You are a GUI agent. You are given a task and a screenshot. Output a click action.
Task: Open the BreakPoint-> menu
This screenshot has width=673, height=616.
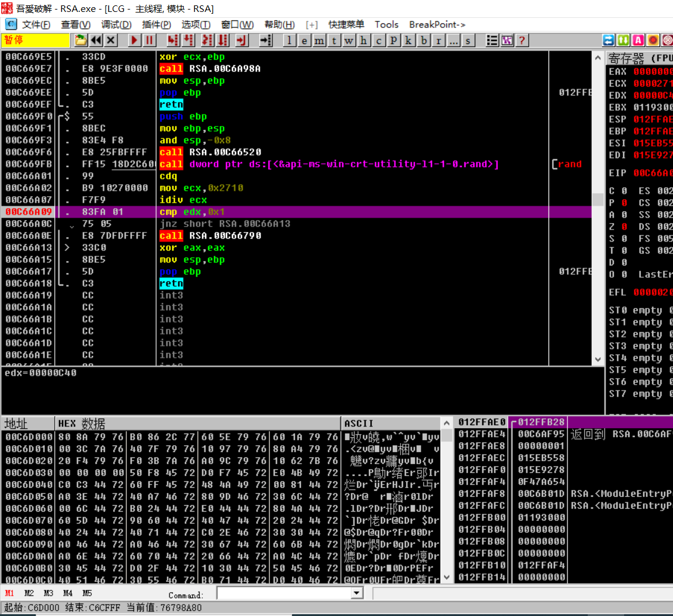tap(437, 24)
